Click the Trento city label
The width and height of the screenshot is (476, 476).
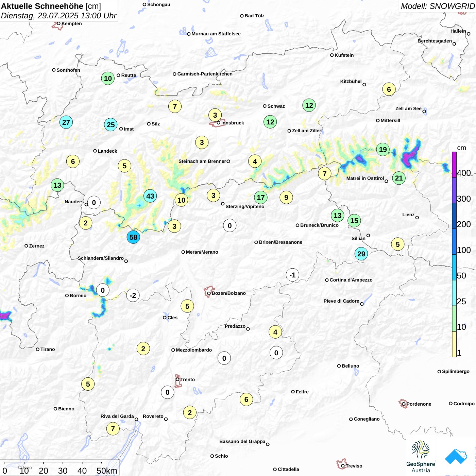pyautogui.click(x=188, y=379)
